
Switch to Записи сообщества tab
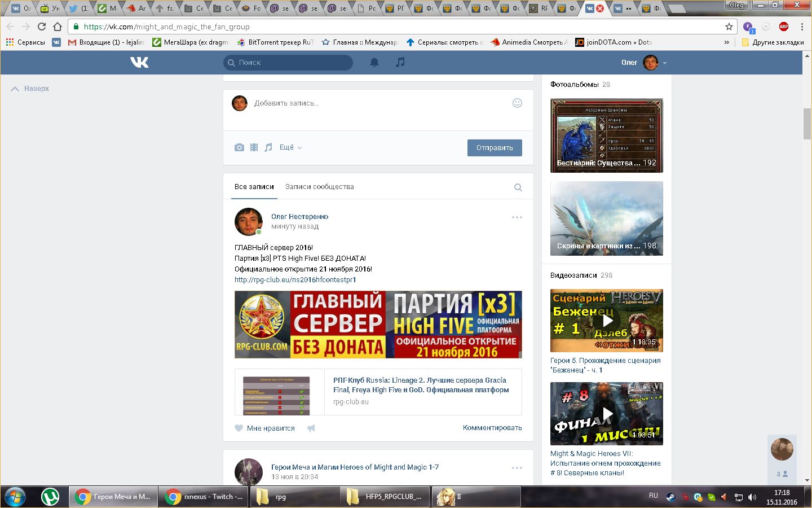[320, 187]
